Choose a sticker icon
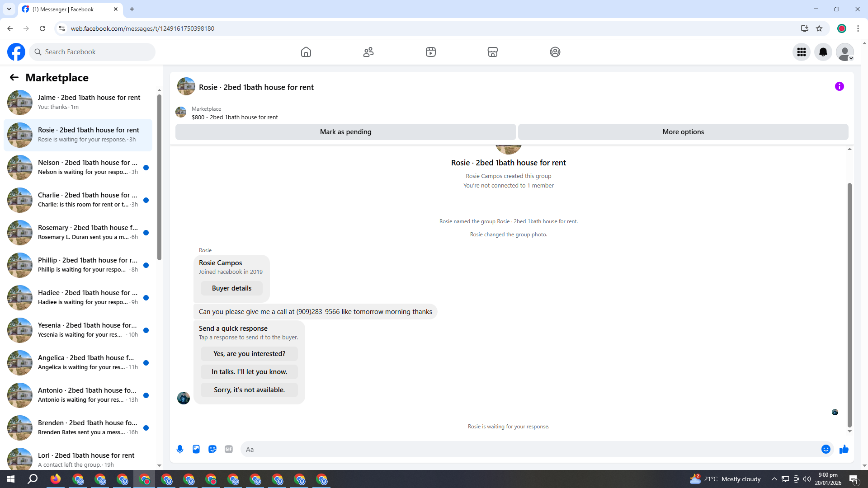 212,449
